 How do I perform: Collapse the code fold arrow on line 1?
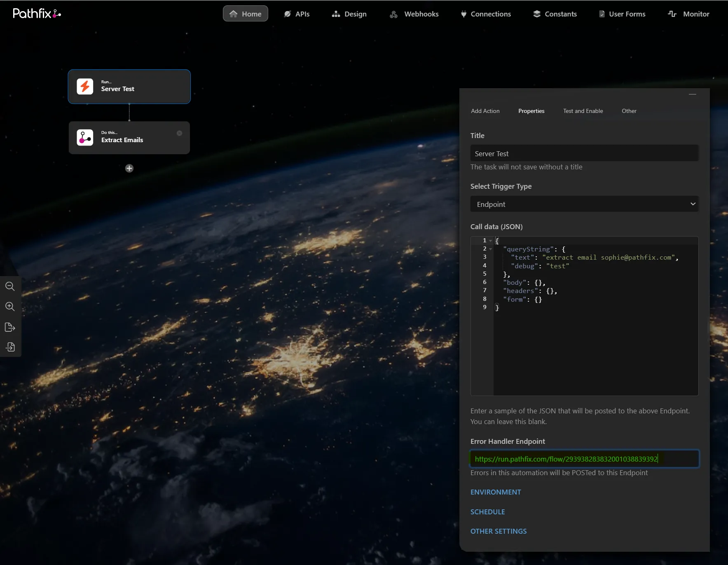(x=491, y=241)
